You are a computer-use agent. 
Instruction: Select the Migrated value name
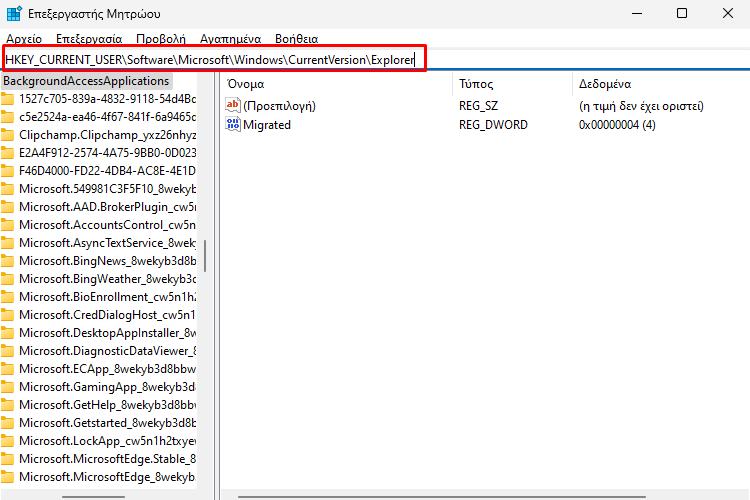[x=267, y=125]
